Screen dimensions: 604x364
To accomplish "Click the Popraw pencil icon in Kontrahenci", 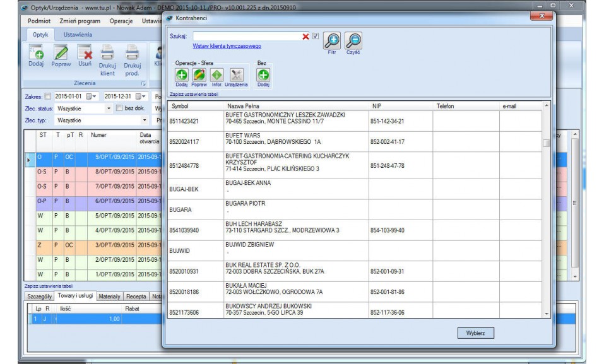I will (198, 75).
